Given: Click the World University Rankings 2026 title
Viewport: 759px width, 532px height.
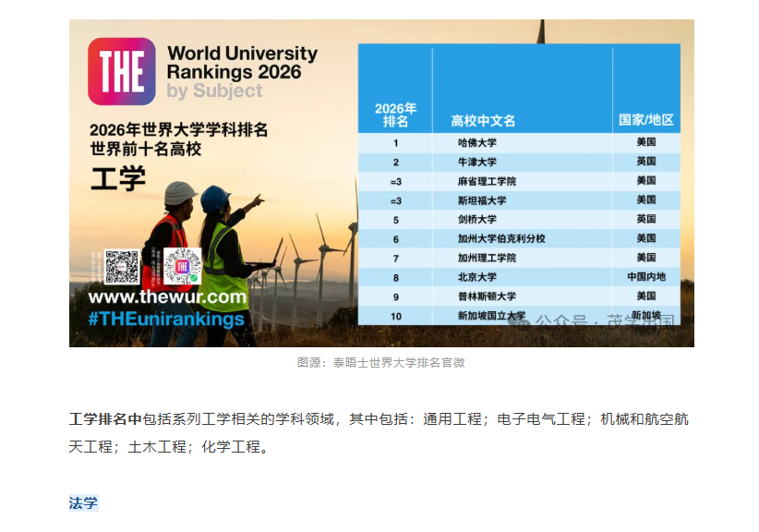Looking at the screenshot, I should pos(242,63).
